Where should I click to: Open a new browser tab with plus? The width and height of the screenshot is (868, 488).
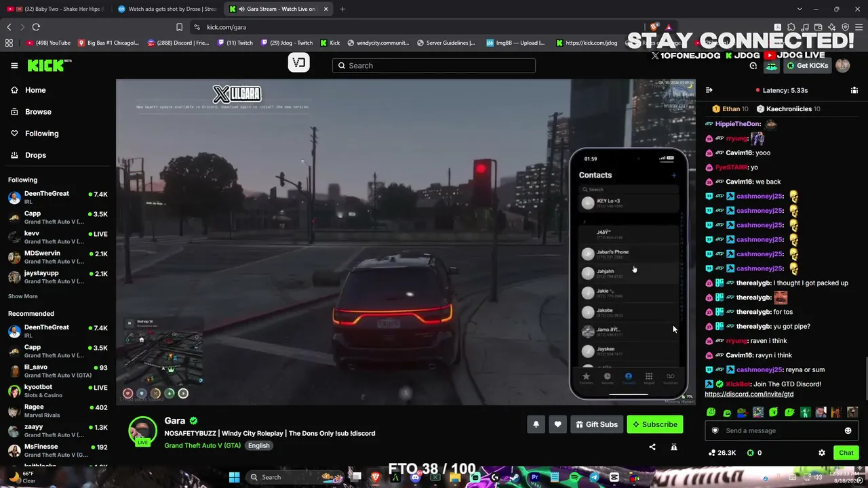(x=342, y=9)
